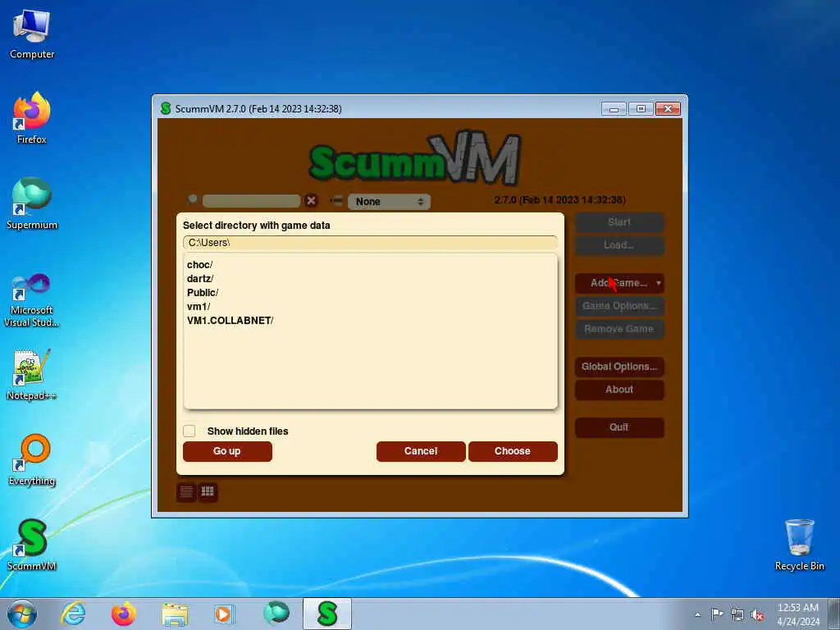Open the Computer desktop icon
The height and width of the screenshot is (630, 840).
coord(32,34)
